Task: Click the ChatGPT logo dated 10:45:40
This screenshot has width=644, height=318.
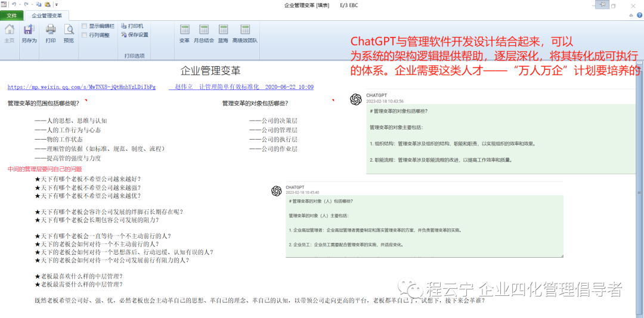Action: 276,191
